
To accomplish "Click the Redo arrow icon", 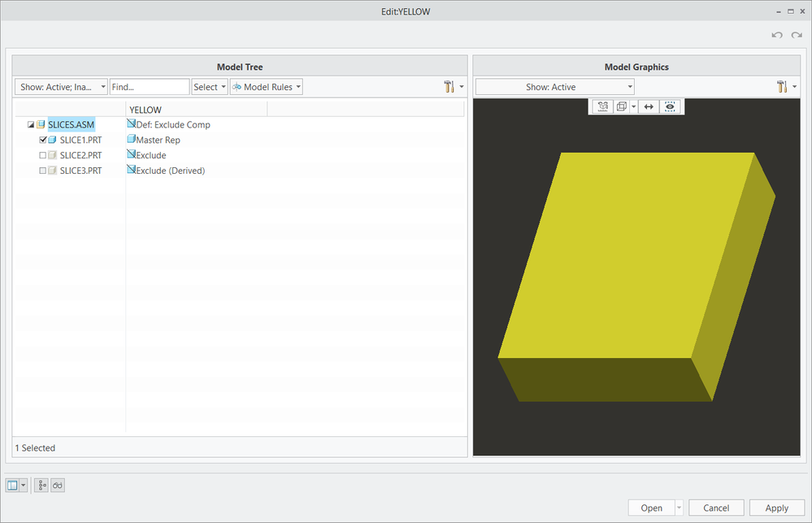I will coord(797,35).
